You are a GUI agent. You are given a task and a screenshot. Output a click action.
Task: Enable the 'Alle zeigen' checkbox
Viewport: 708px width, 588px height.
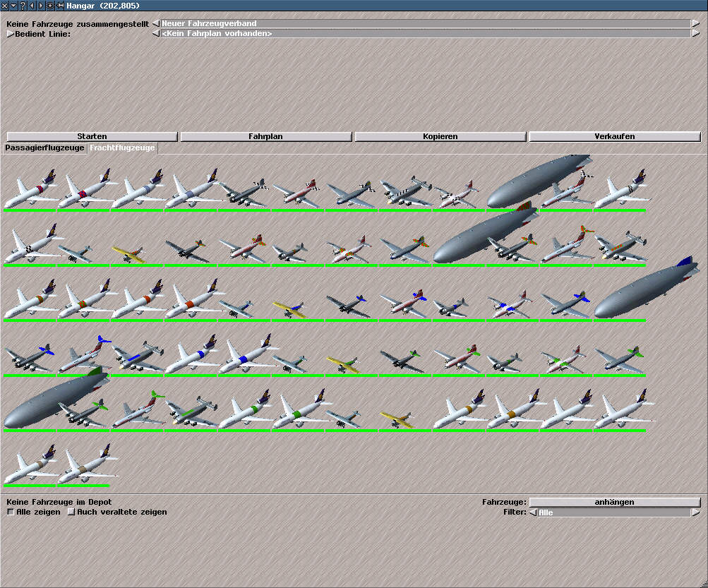[11, 512]
